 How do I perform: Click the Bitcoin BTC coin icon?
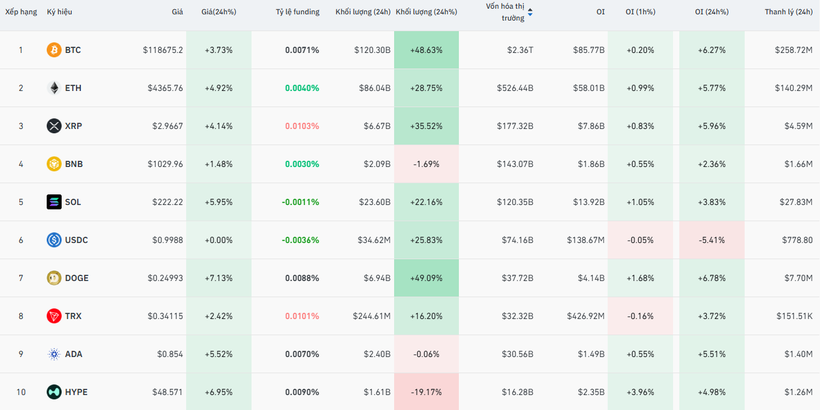(54, 50)
